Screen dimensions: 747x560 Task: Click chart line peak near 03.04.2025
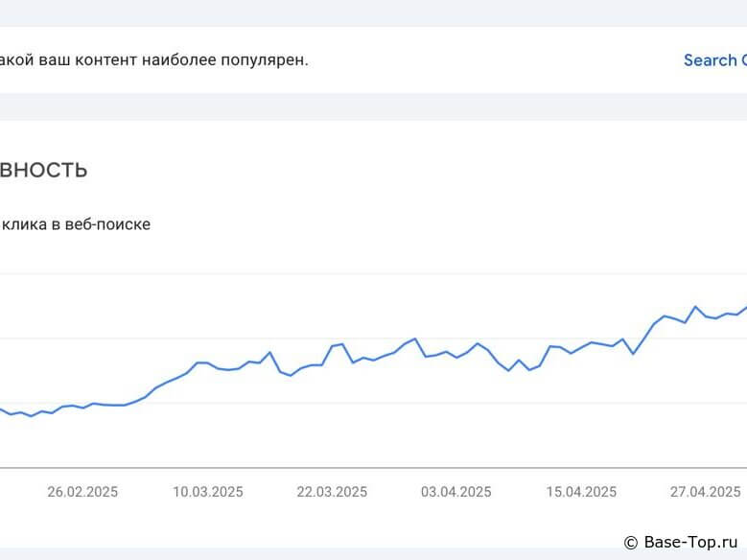[x=414, y=338]
